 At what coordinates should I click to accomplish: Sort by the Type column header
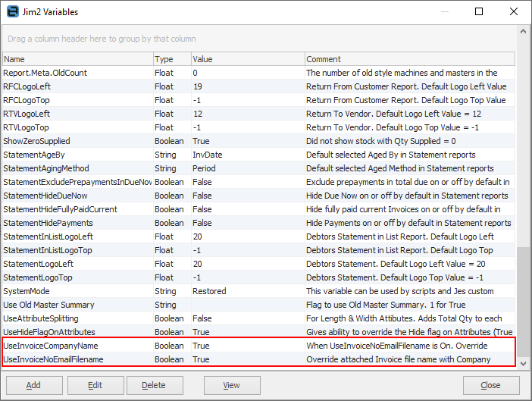[x=170, y=59]
